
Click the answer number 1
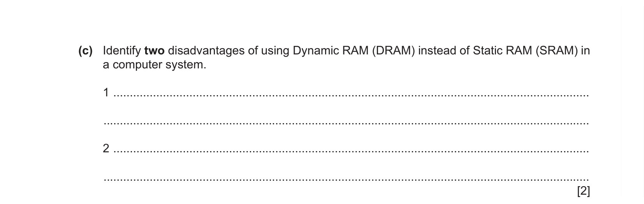pos(106,92)
